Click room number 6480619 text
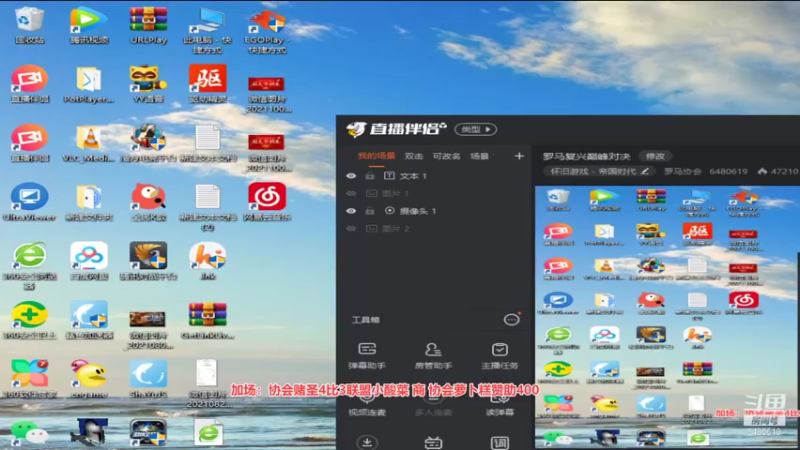Image resolution: width=800 pixels, height=450 pixels. [728, 171]
